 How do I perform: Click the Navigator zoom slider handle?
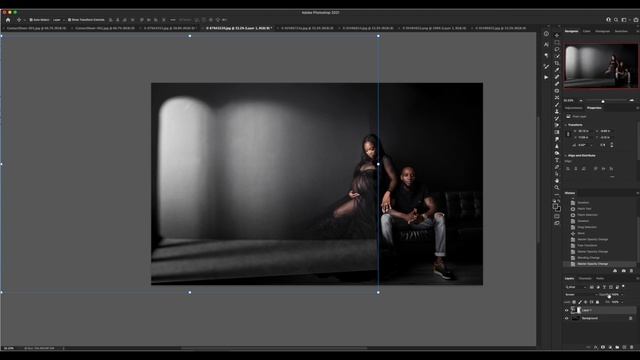point(603,102)
